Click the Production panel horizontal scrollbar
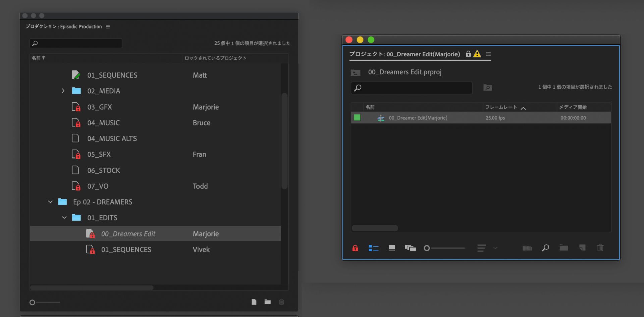This screenshot has height=317, width=644. tap(92, 288)
